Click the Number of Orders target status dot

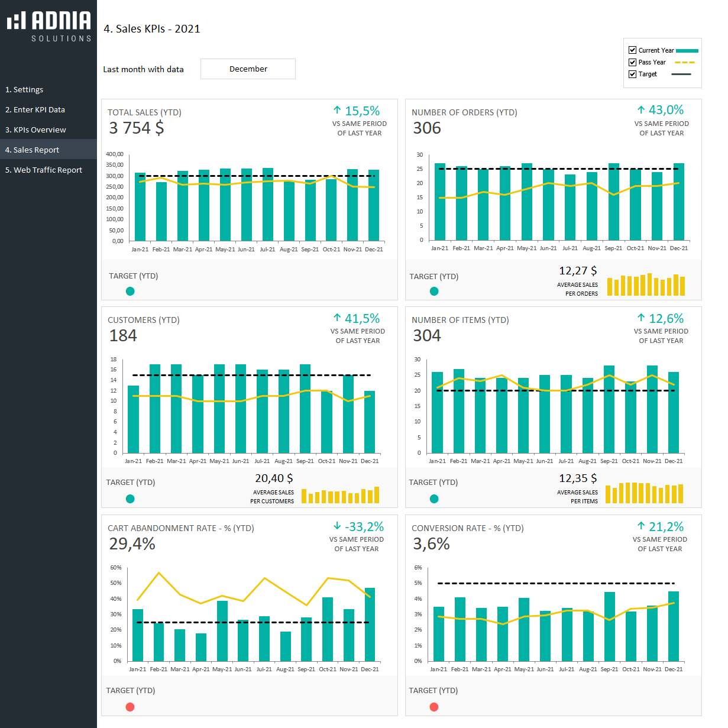434,291
